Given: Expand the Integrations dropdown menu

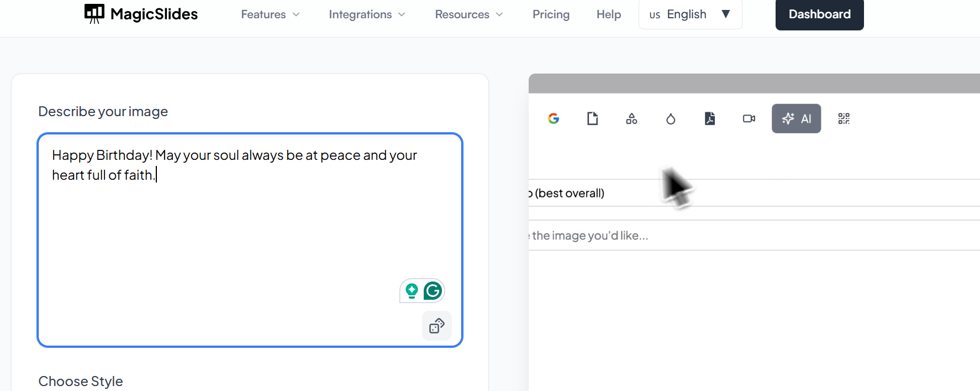Looking at the screenshot, I should [x=367, y=14].
